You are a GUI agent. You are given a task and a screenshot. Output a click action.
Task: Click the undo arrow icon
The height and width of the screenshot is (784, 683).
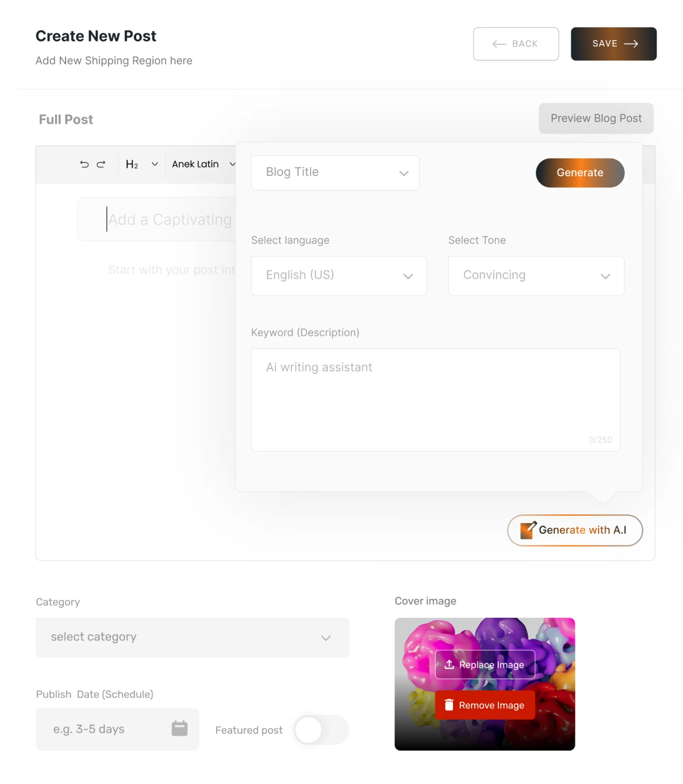tap(84, 164)
